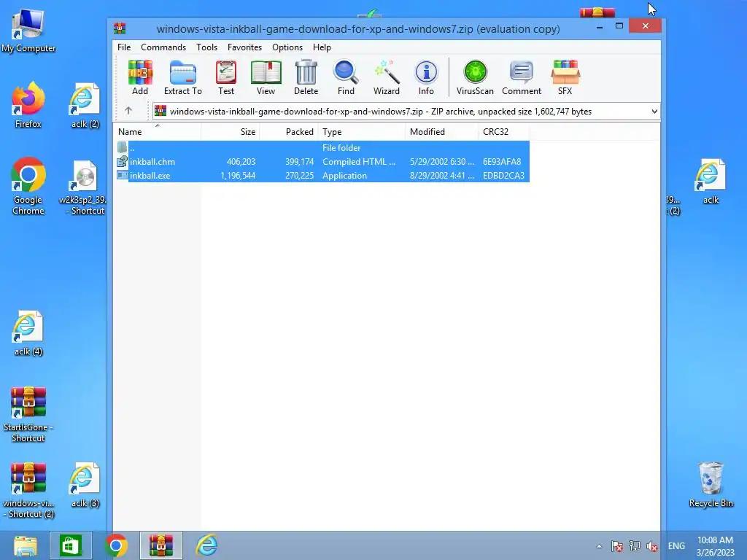
Task: Click the Delete trash can icon
Action: [306, 77]
